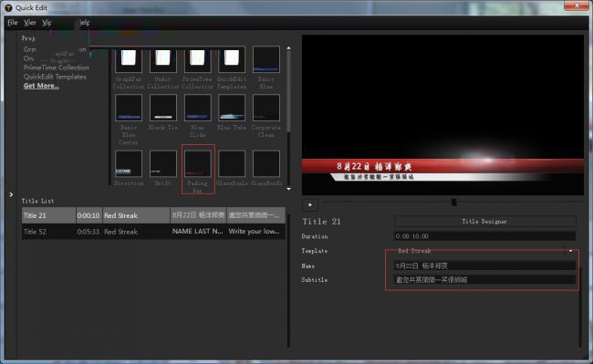Screen dimensions: 593x364
Task: Open the Title Designer button
Action: click(x=484, y=222)
